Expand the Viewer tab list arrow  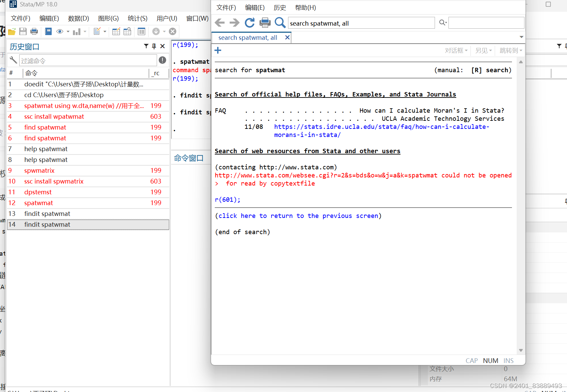[x=521, y=37]
